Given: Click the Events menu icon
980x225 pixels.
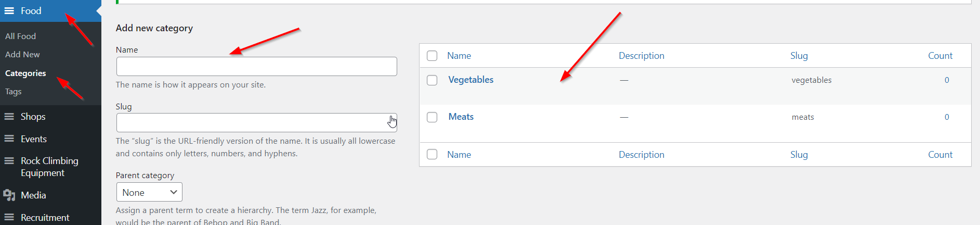Looking at the screenshot, I should 9,139.
